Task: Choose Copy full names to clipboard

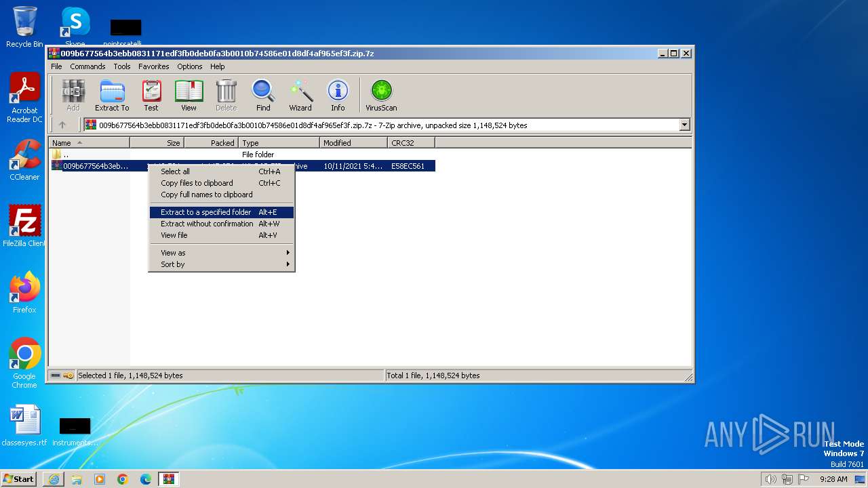Action: coord(222,195)
